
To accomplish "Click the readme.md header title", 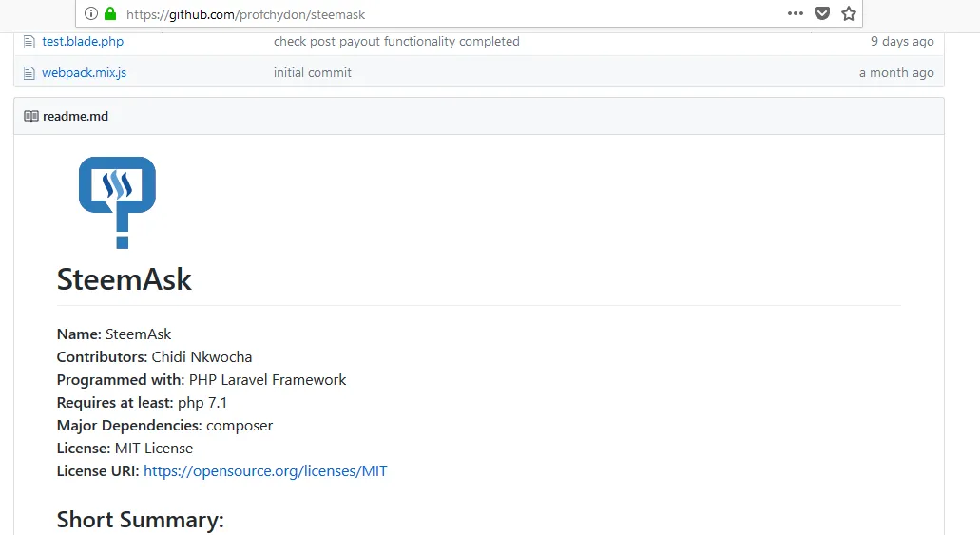I will [76, 116].
